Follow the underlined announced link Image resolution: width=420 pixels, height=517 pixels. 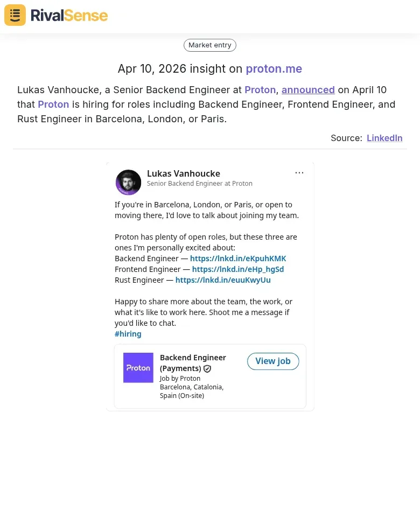pos(308,90)
